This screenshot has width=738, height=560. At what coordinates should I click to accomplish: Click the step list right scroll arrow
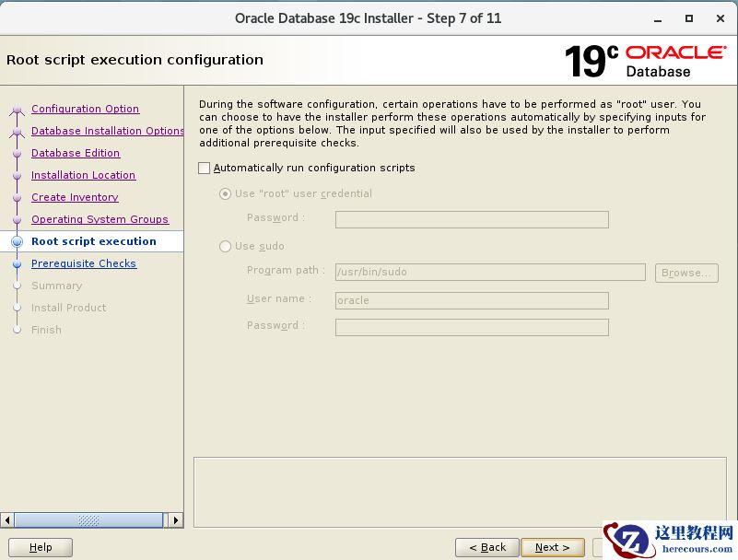(x=176, y=520)
